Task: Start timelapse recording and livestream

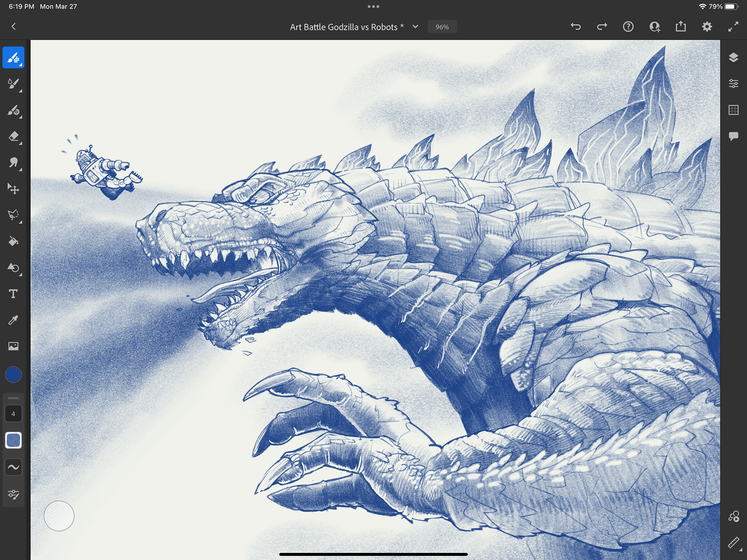Action: pyautogui.click(x=733, y=516)
